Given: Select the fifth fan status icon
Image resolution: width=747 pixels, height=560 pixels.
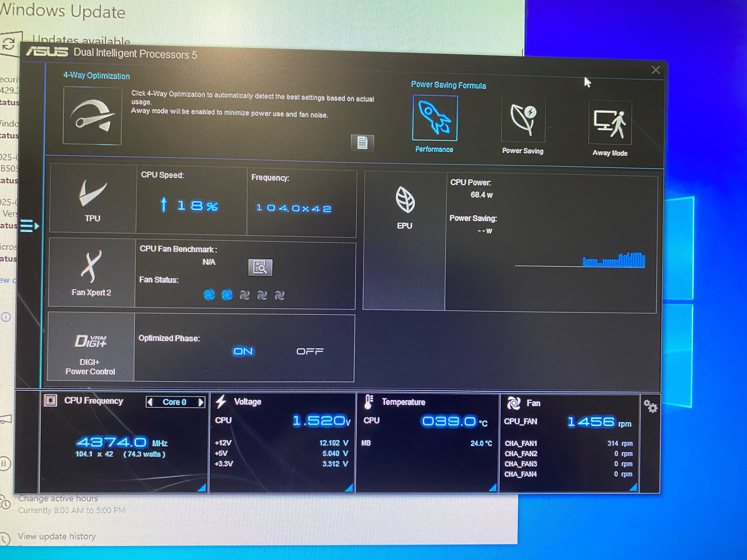Looking at the screenshot, I should (280, 296).
